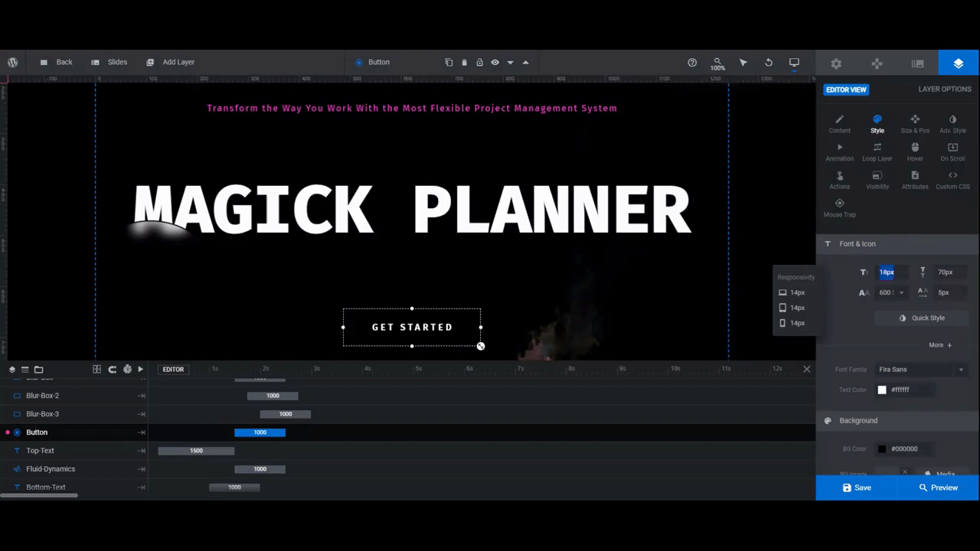
Task: Open Adv. Style settings
Action: [952, 124]
